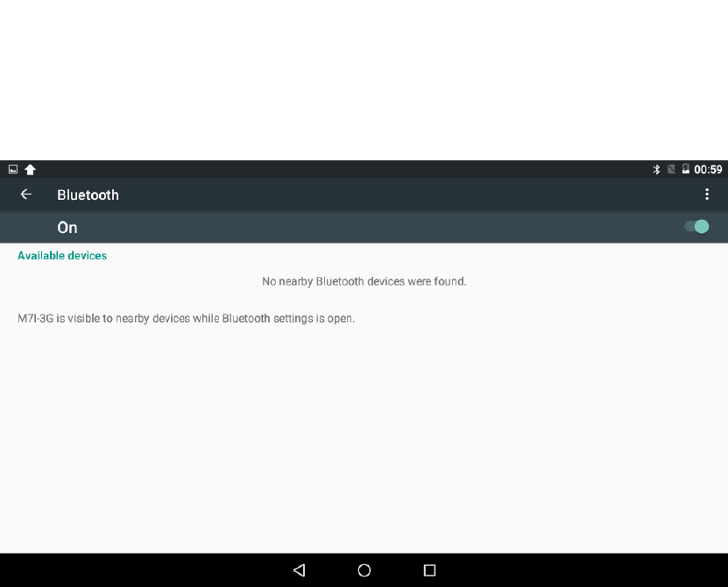Tap the M7I-3G visibility notice
The height and width of the screenshot is (587, 728).
187,319
